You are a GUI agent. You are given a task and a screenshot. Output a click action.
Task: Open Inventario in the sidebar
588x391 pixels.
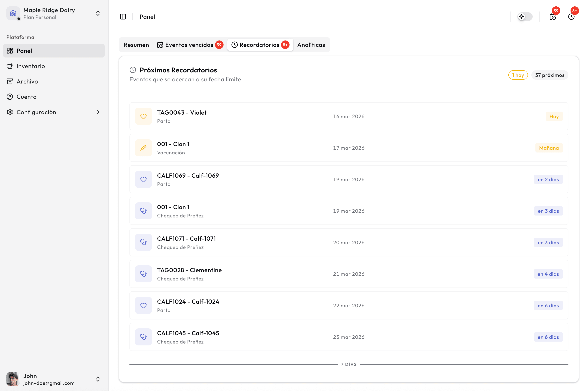[x=31, y=66]
